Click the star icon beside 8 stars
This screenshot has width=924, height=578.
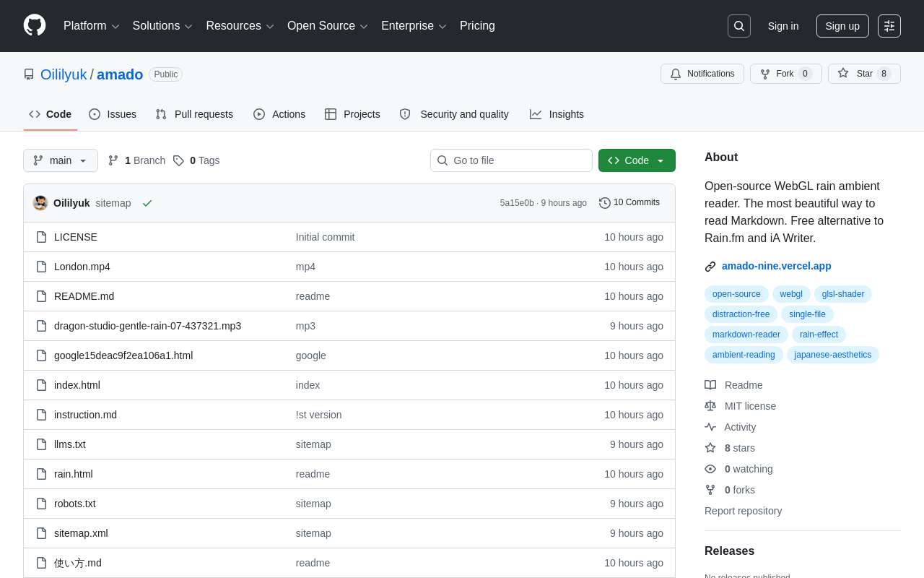710,448
